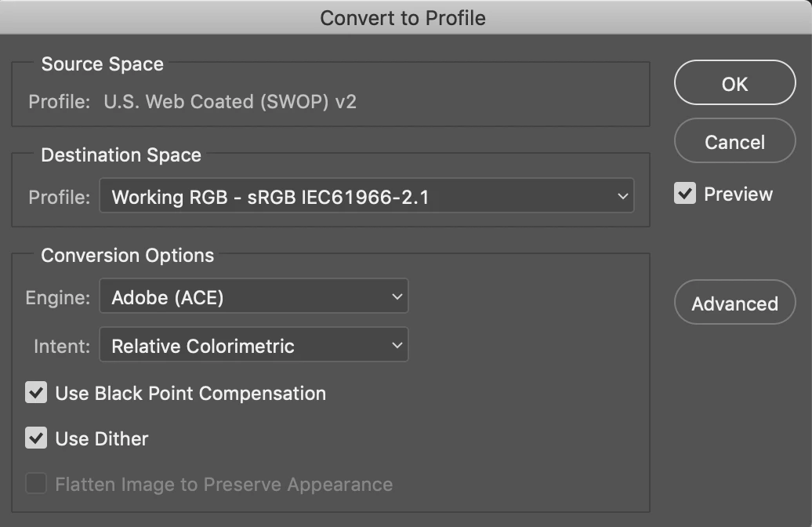Click the OK button
The height and width of the screenshot is (527, 812).
(x=734, y=83)
